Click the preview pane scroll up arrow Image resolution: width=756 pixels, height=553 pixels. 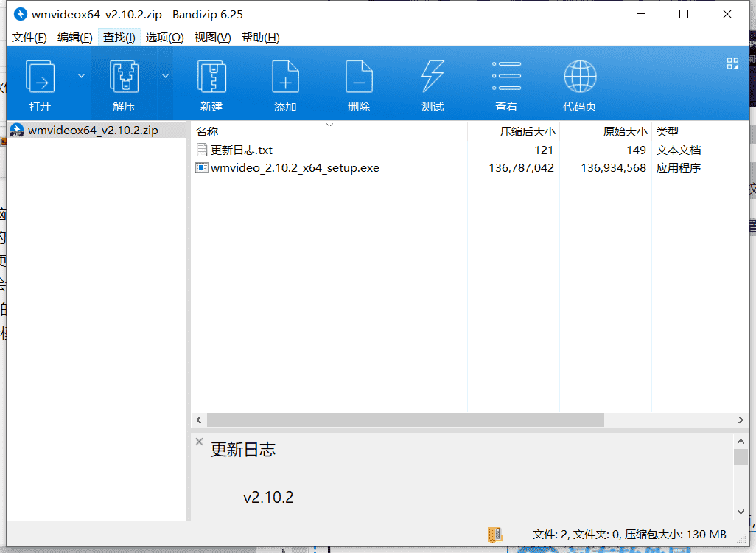tap(741, 441)
